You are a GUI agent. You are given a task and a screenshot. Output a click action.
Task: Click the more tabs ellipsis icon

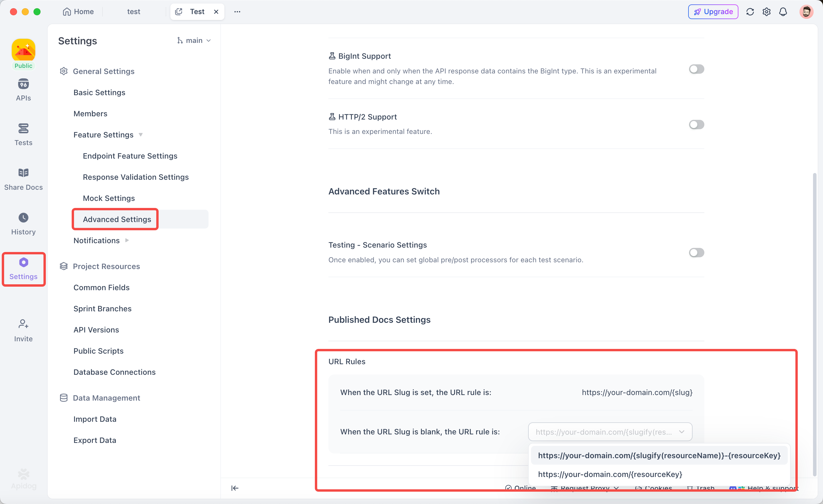[x=237, y=12]
